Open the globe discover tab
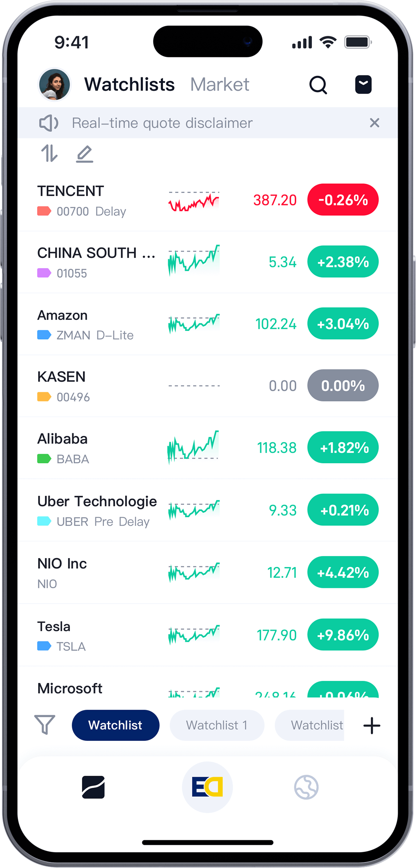 pyautogui.click(x=306, y=787)
